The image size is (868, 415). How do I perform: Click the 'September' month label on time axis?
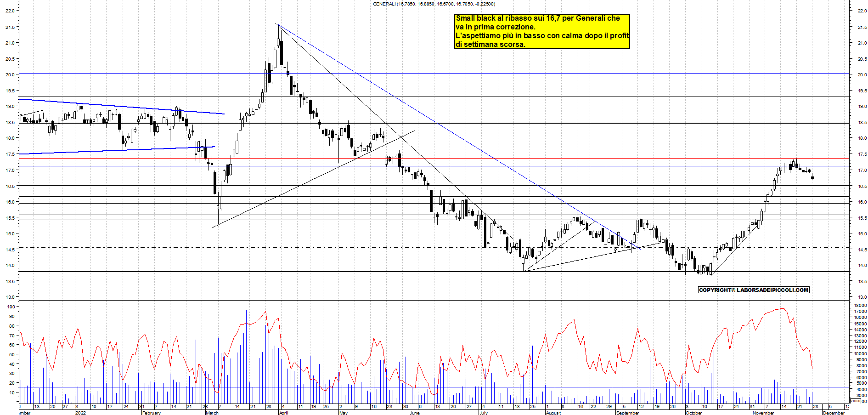(x=627, y=413)
